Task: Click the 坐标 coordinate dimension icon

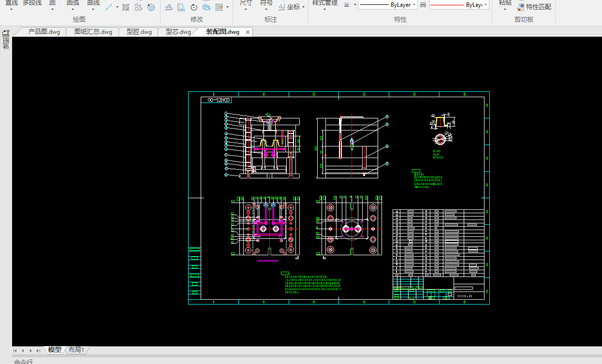Action: (282, 7)
